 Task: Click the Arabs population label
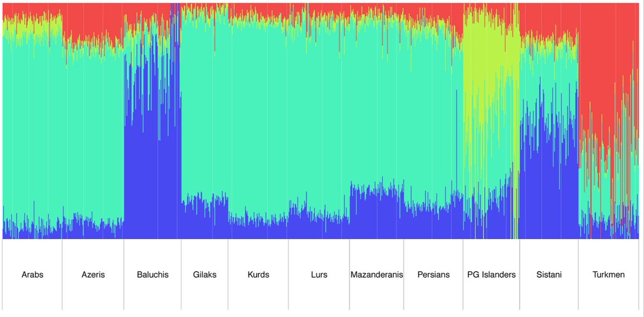pyautogui.click(x=32, y=275)
